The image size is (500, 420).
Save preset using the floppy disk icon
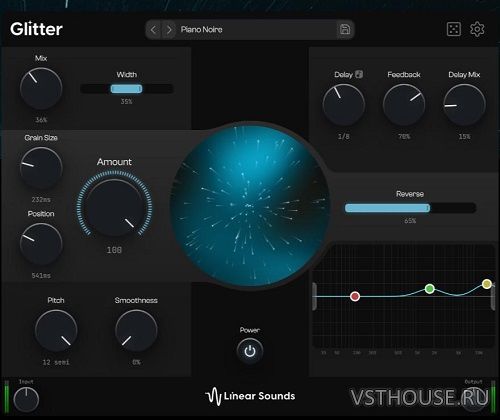click(345, 29)
